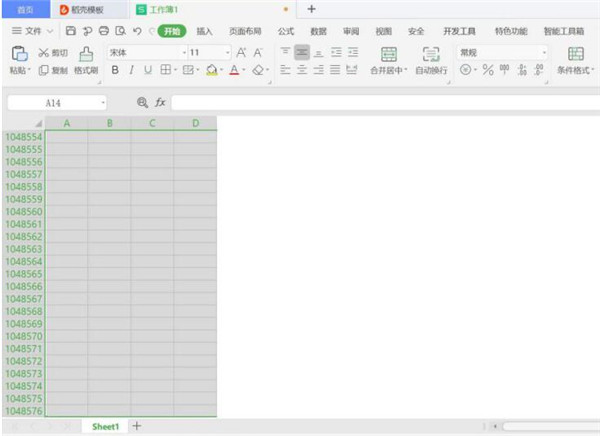Screen dimensions: 600x436
Task: Click the Wrap Text icon
Action: tap(431, 54)
